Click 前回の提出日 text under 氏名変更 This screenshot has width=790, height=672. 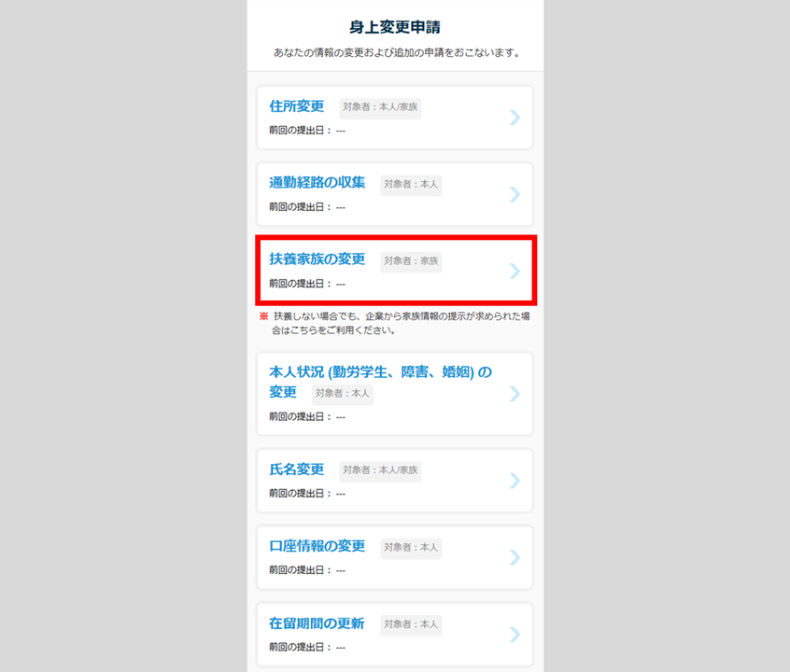(307, 494)
